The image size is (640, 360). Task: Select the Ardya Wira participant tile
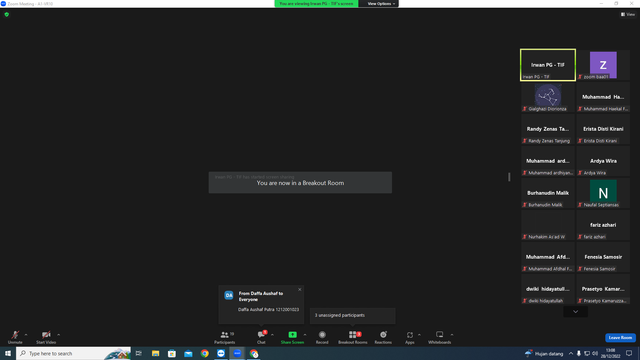click(x=603, y=161)
